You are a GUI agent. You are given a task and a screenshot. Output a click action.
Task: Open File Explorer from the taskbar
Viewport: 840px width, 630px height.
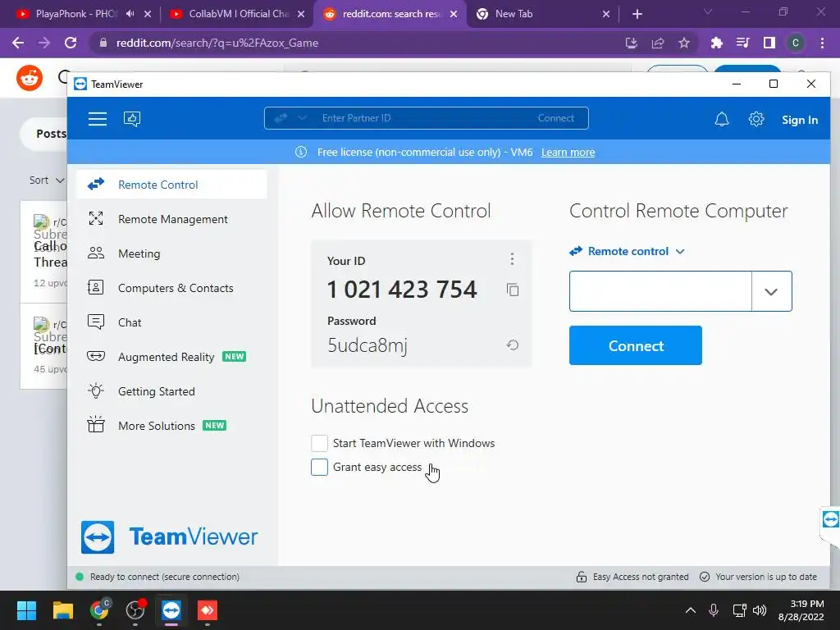pos(62,610)
